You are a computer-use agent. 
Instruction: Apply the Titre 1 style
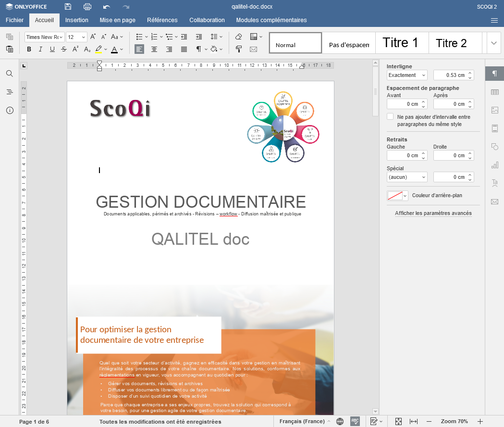(400, 43)
